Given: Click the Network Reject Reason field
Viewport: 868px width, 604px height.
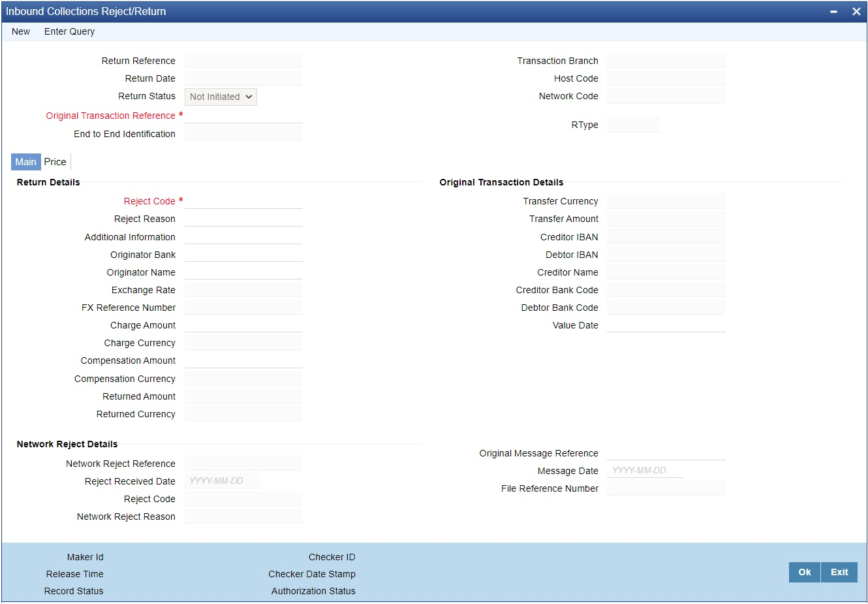Looking at the screenshot, I should tap(243, 517).
